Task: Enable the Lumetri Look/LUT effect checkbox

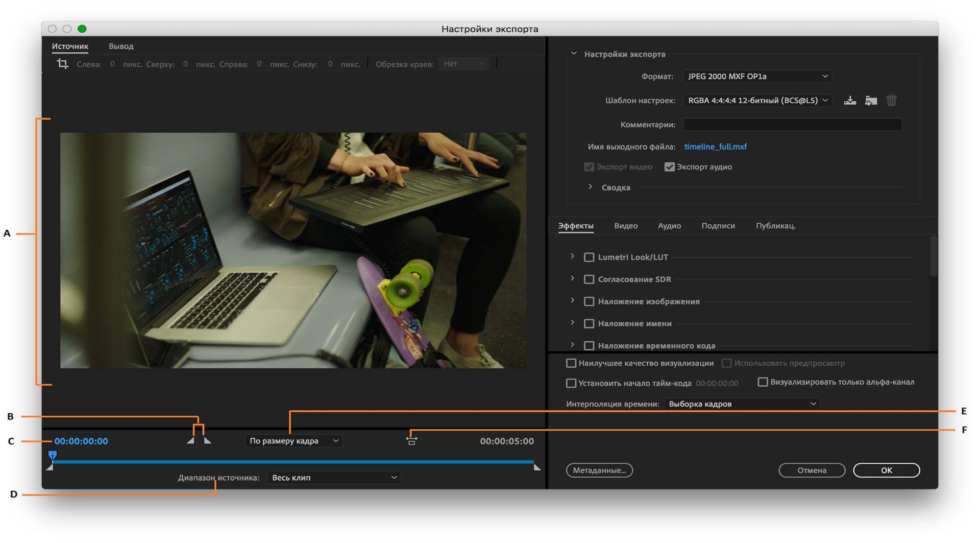Action: [x=589, y=257]
